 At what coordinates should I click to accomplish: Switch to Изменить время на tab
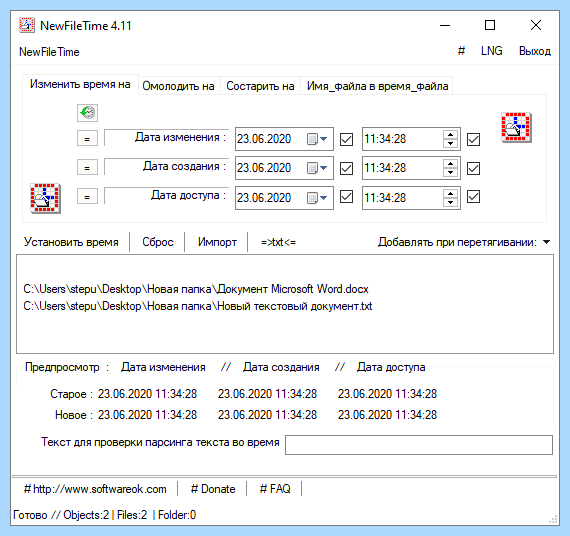pyautogui.click(x=80, y=84)
